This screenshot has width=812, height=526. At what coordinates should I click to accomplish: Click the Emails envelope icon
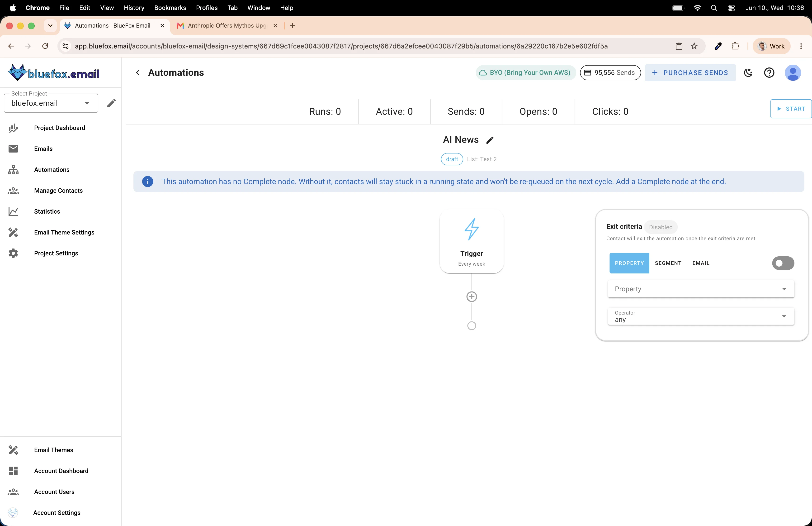(13, 149)
